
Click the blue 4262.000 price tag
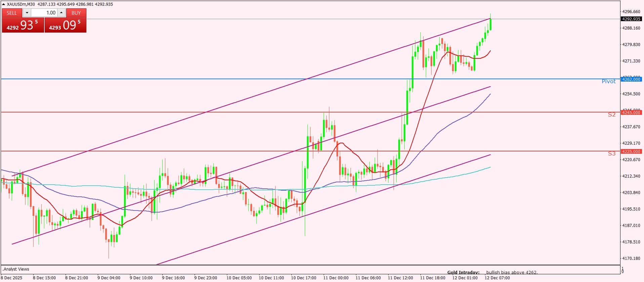[x=632, y=79]
